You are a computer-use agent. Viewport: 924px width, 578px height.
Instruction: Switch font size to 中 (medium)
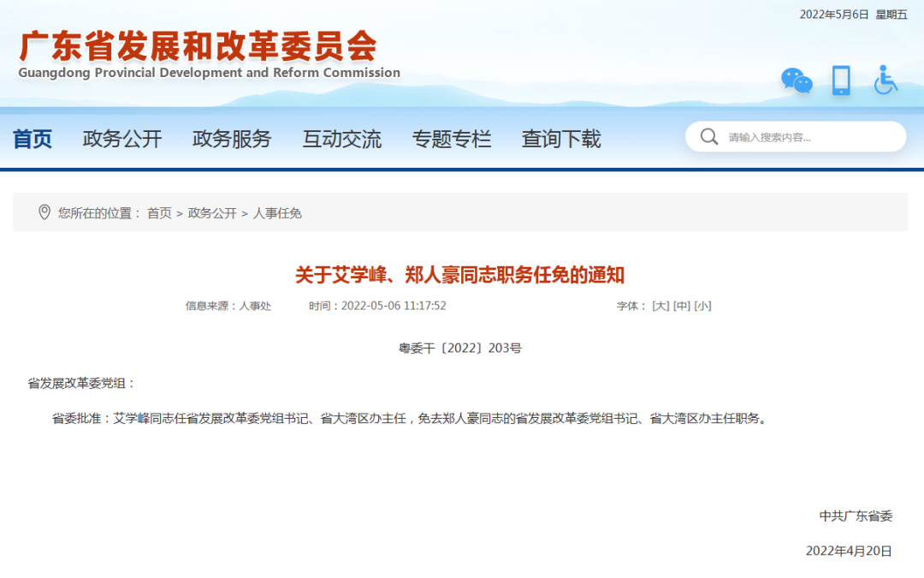click(x=680, y=306)
